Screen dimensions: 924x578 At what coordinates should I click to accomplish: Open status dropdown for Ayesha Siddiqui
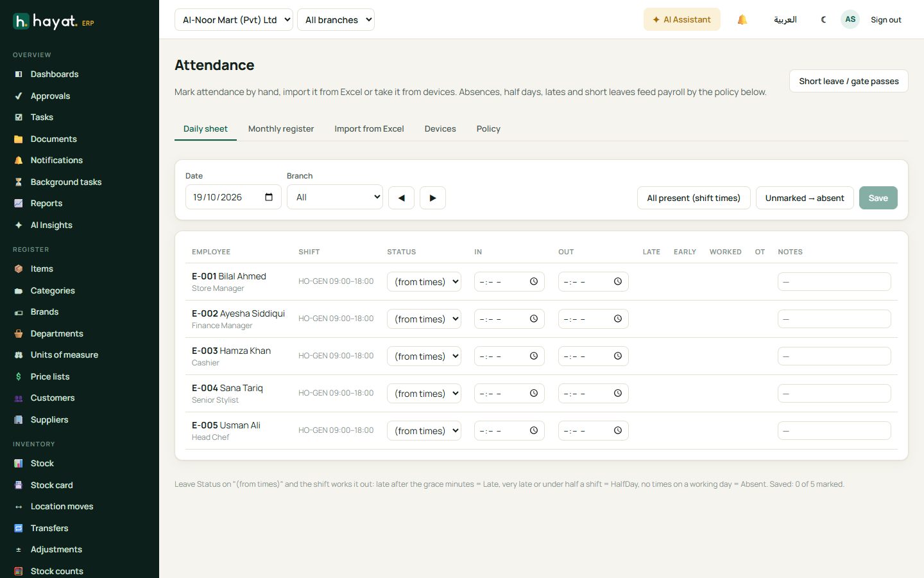point(424,319)
